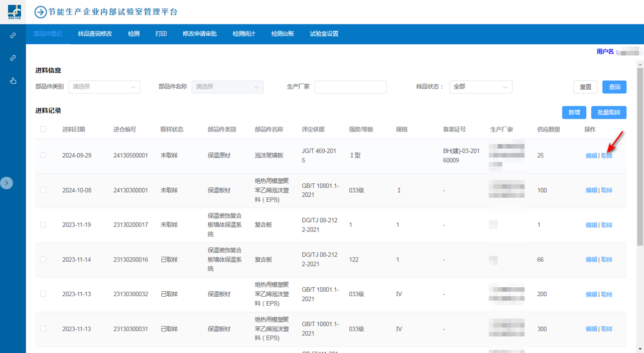The height and width of the screenshot is (353, 644).
Task: Open the second link icon in left sidebar
Action: click(x=13, y=58)
